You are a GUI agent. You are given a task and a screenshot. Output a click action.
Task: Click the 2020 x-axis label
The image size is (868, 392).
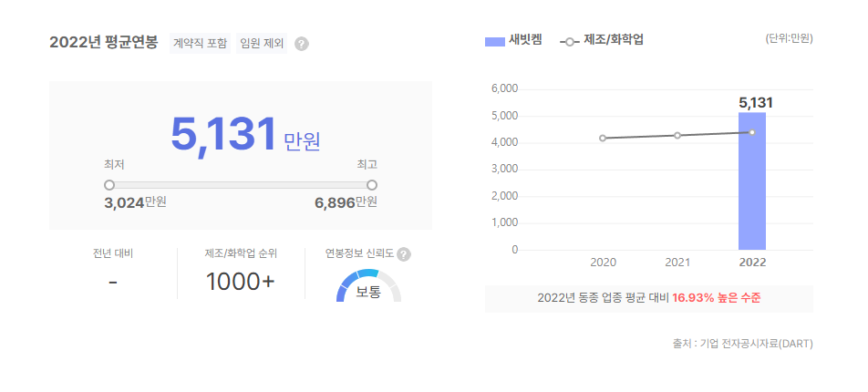coord(603,263)
